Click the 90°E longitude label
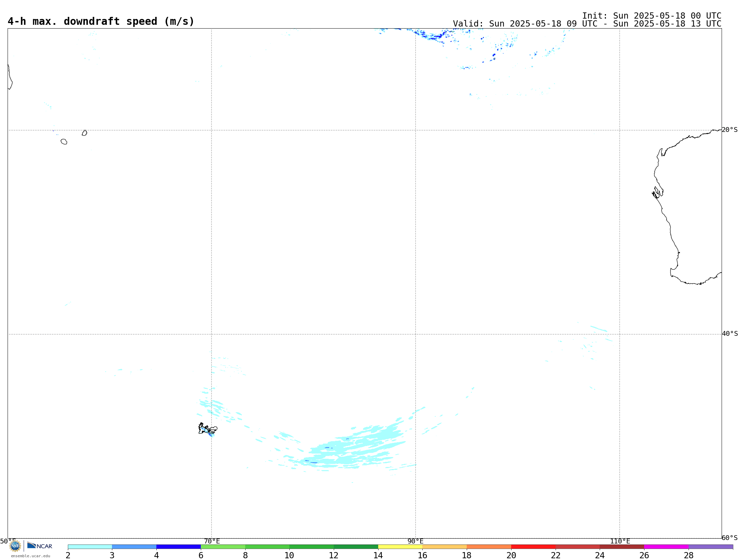The height and width of the screenshot is (560, 744). coord(415,541)
